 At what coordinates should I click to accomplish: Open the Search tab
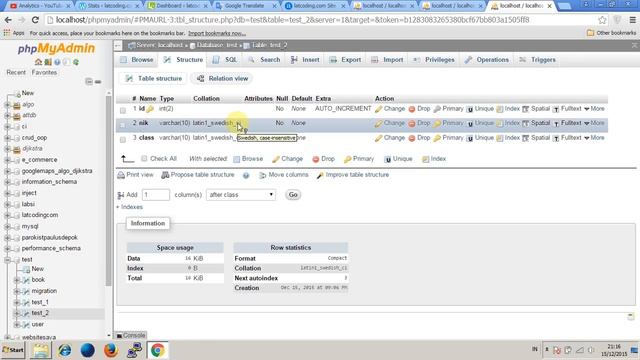pos(264,60)
